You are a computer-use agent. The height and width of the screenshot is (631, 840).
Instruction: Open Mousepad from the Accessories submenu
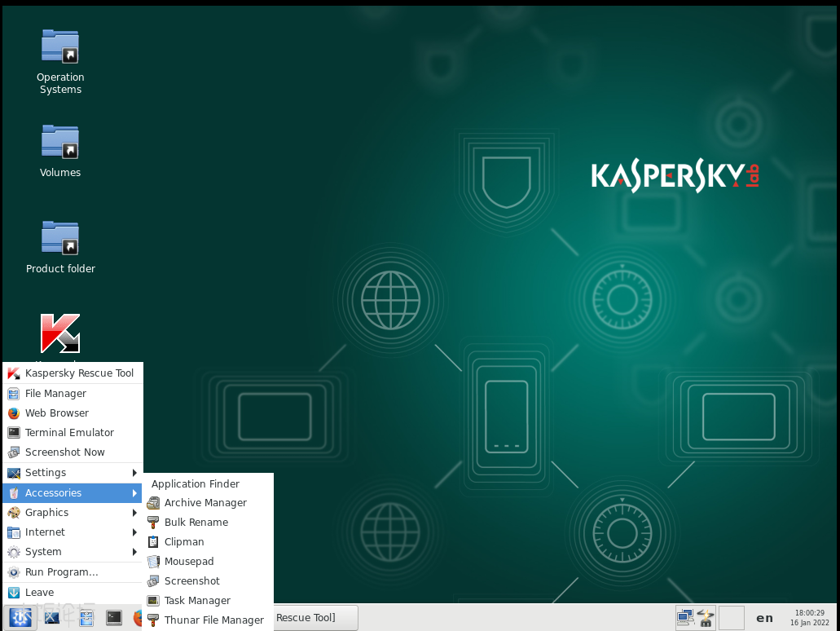[189, 561]
